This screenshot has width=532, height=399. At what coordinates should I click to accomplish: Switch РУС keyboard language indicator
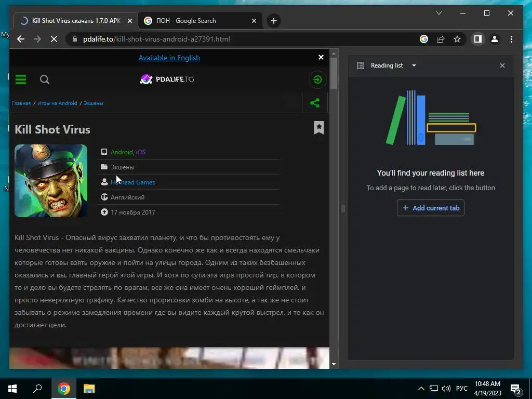(x=461, y=389)
